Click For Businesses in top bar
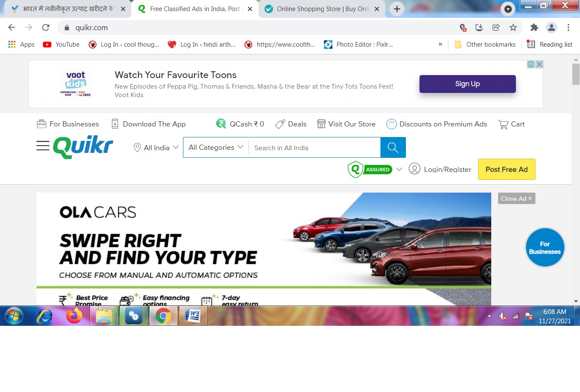Viewport: 580px width, 392px height. click(68, 124)
